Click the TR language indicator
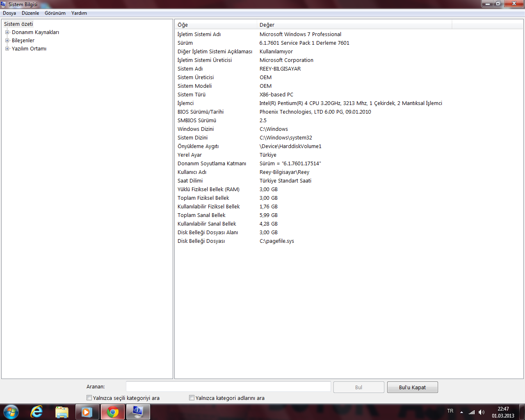This screenshot has width=525, height=420. click(x=450, y=411)
